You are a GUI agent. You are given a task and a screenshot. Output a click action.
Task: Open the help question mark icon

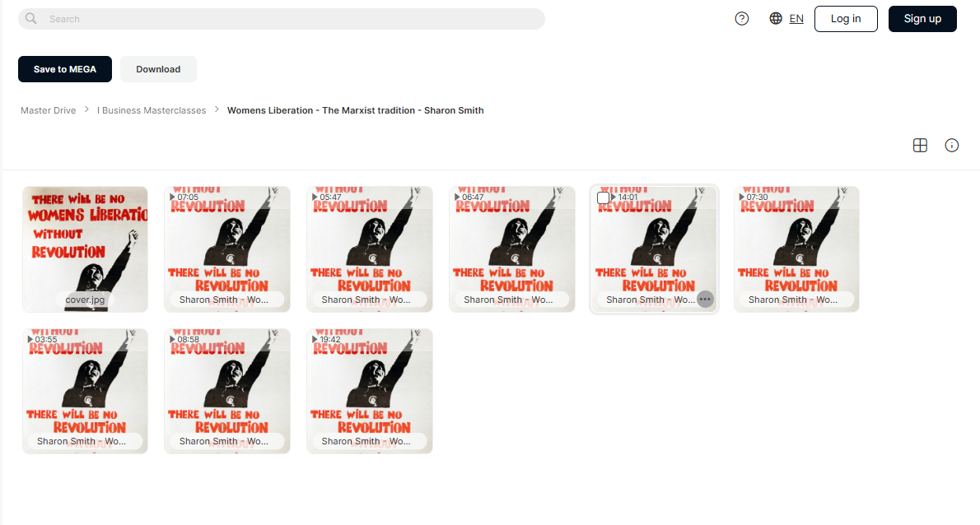pos(742,19)
